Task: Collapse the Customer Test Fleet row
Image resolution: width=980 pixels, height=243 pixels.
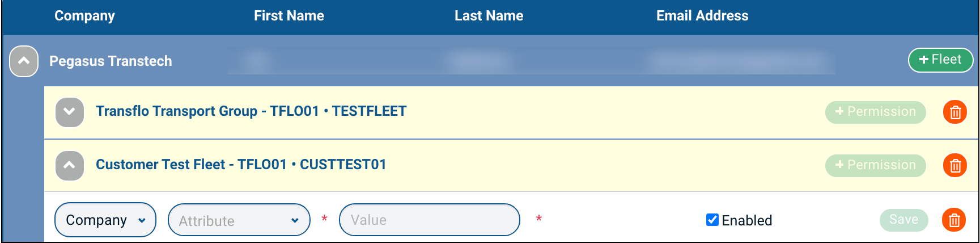Action: coord(70,165)
